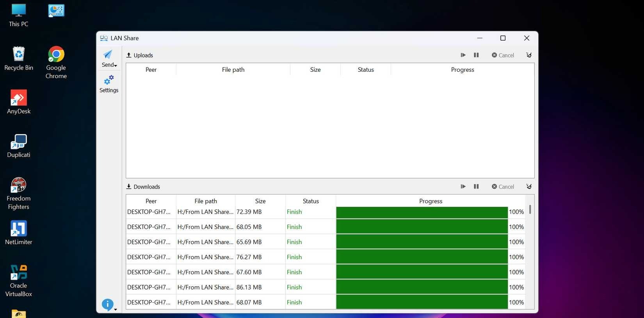Resume transfers in the Uploads toolbar
The image size is (644, 318).
click(x=463, y=55)
